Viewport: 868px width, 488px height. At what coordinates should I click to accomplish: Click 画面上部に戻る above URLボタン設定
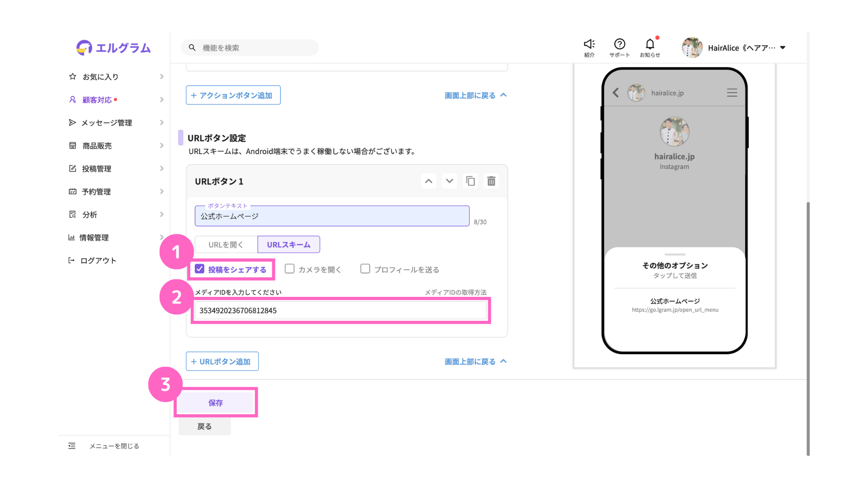pos(476,95)
